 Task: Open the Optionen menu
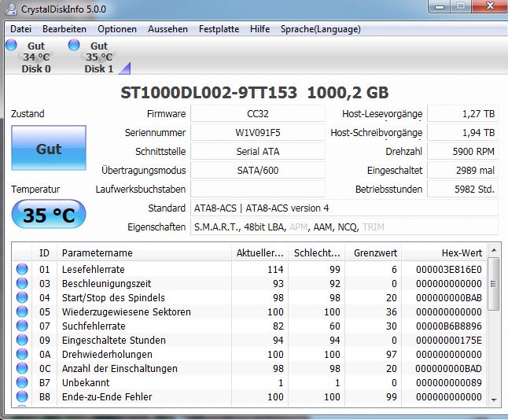coord(117,29)
